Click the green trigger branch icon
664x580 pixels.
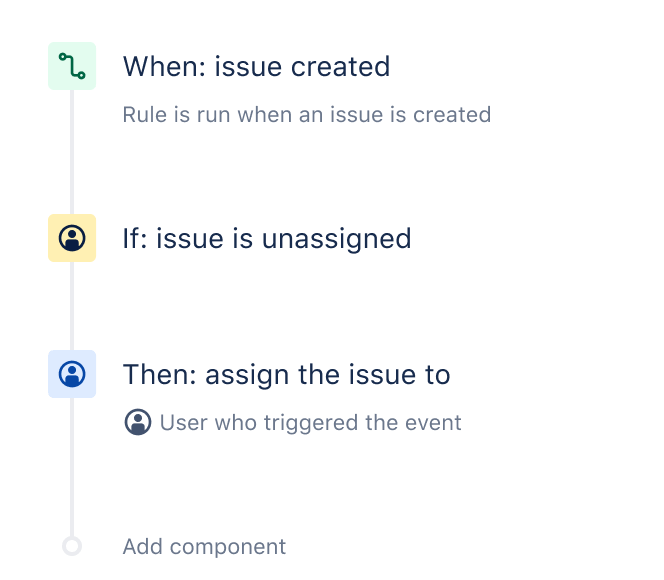pos(72,66)
